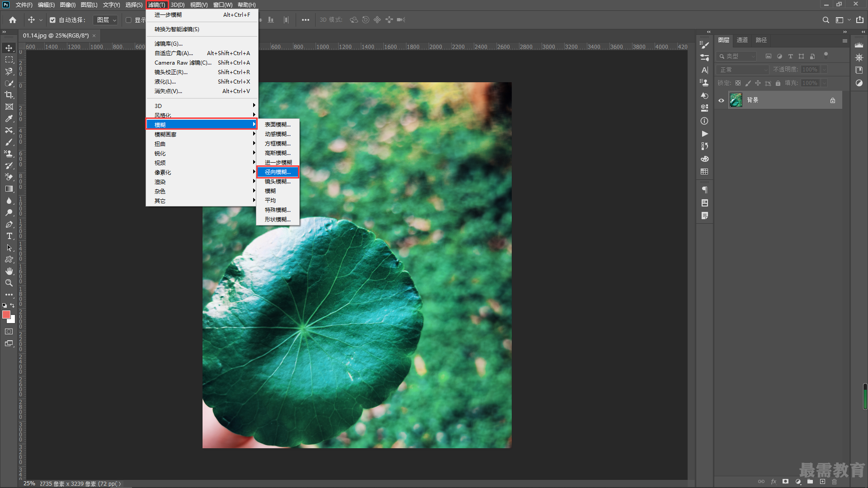
Task: Click 液化(L) menu entry
Action: [202, 82]
